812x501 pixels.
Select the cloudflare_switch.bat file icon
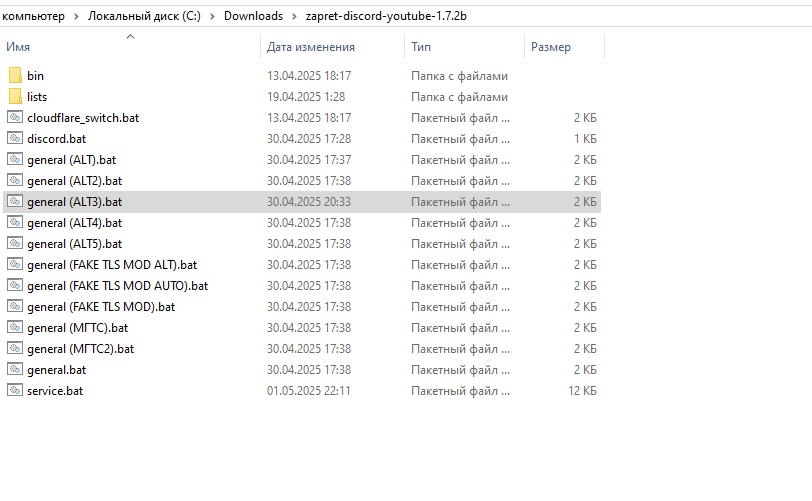coord(14,118)
